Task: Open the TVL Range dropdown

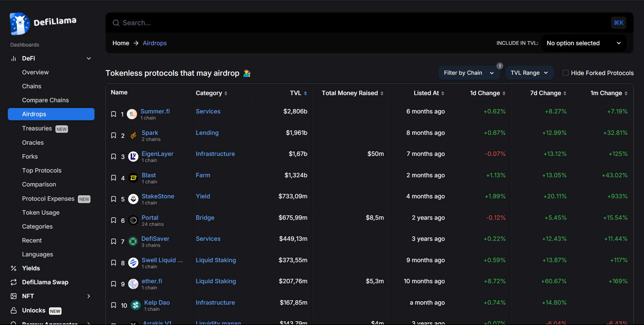Action: (529, 73)
